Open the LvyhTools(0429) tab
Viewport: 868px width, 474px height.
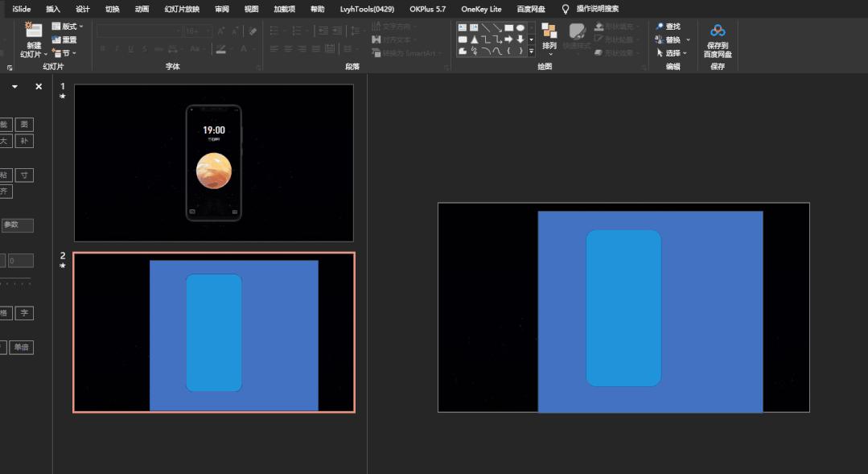[367, 9]
